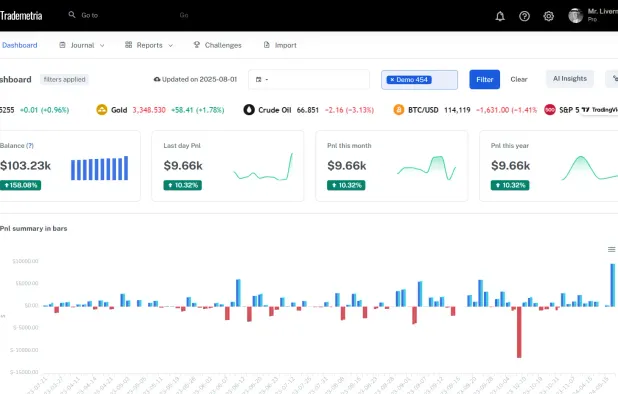Click the Pnl this month sparkline
The height and width of the screenshot is (394, 618).
coord(426,168)
